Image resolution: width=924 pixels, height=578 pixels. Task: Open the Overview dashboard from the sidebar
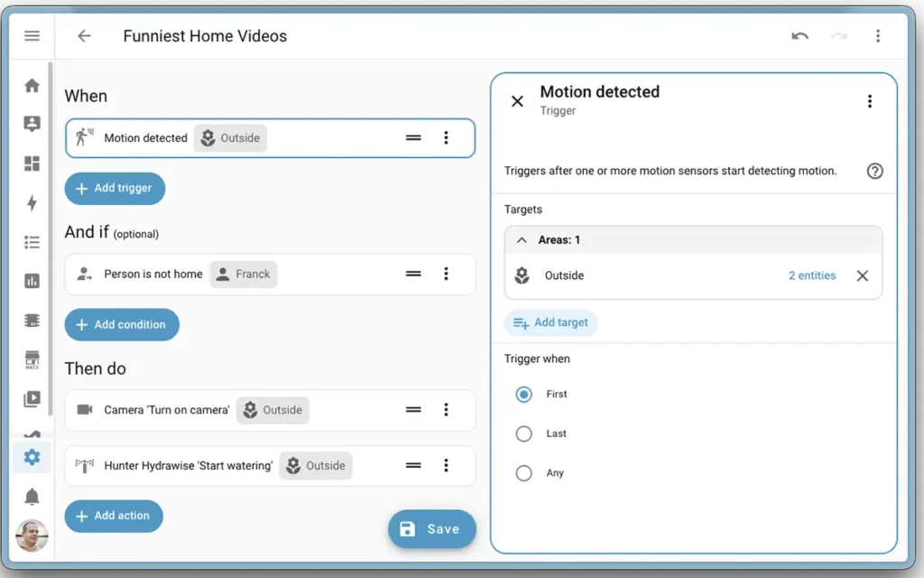point(32,85)
